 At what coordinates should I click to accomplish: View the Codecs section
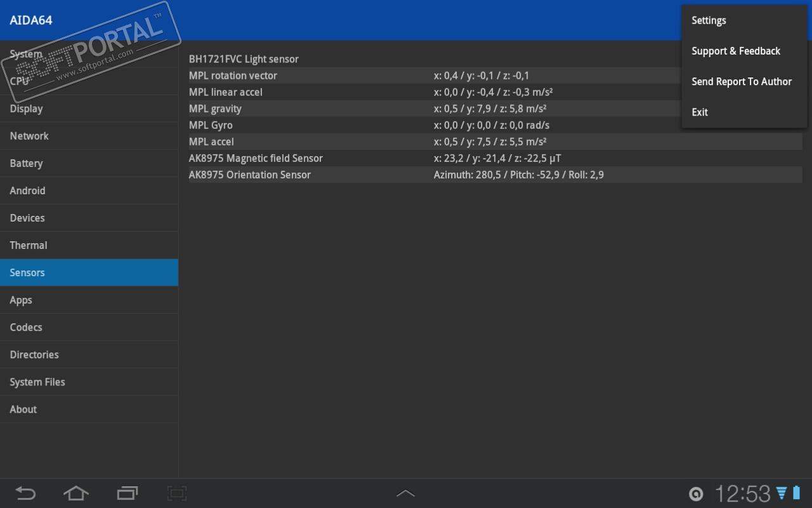pyautogui.click(x=89, y=327)
